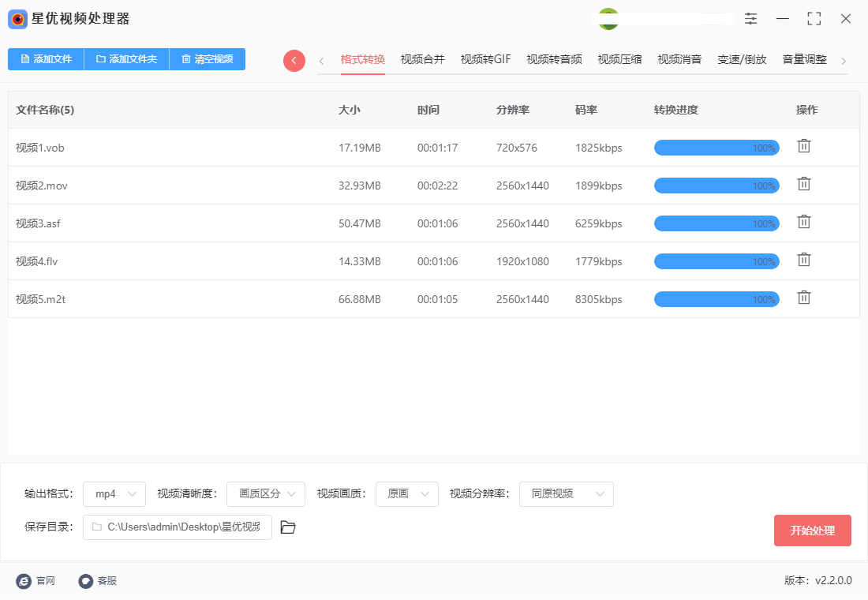868x600 pixels.
Task: Remove 视频5.m2t via trash icon
Action: (803, 298)
